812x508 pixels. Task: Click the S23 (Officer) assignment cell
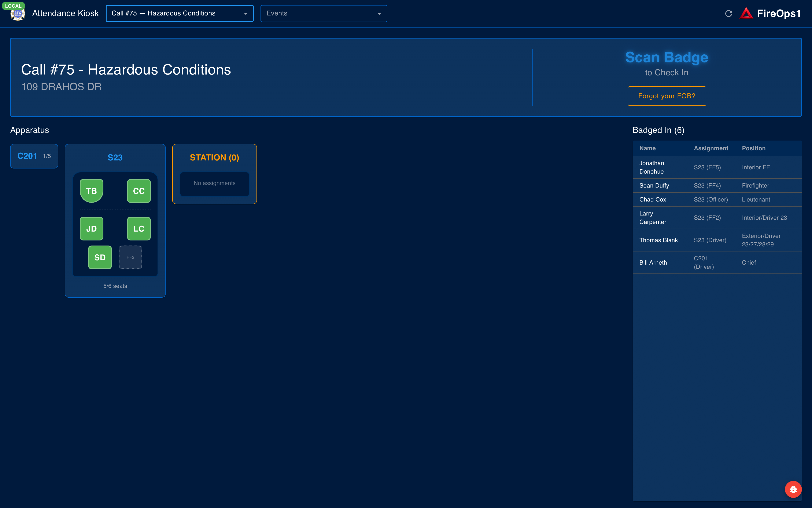[711, 200]
